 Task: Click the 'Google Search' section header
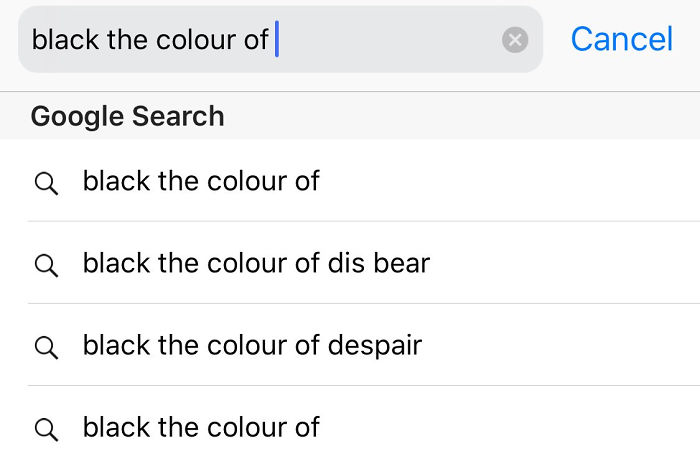pos(127,116)
